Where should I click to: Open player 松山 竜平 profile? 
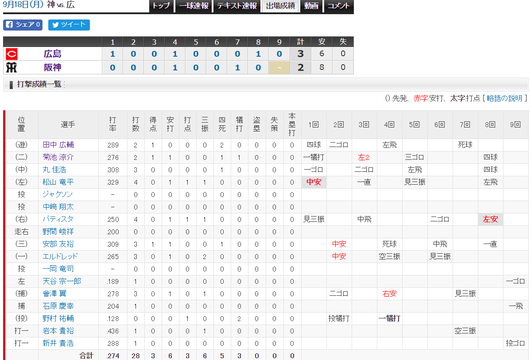58,182
